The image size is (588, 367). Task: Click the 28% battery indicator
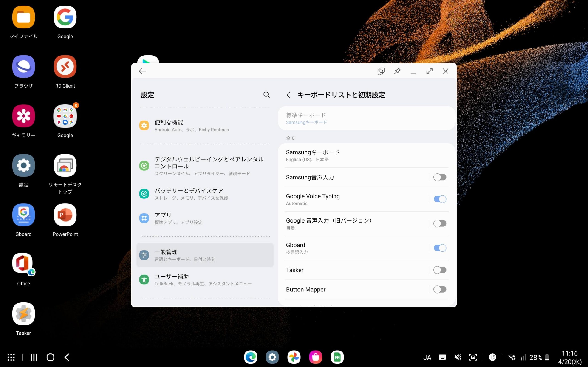539,357
